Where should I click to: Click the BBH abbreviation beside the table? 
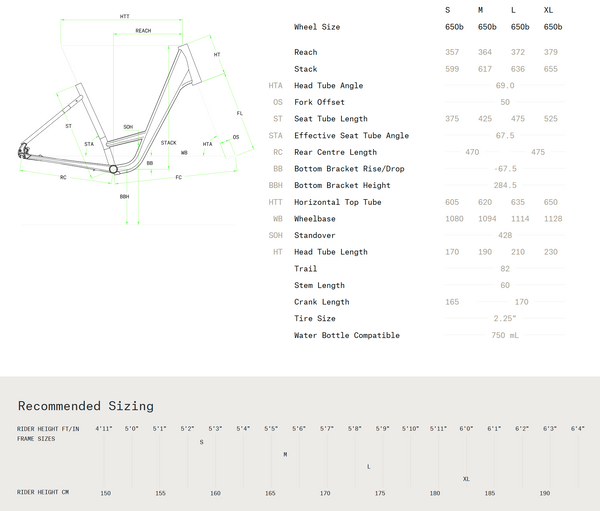[x=276, y=185]
